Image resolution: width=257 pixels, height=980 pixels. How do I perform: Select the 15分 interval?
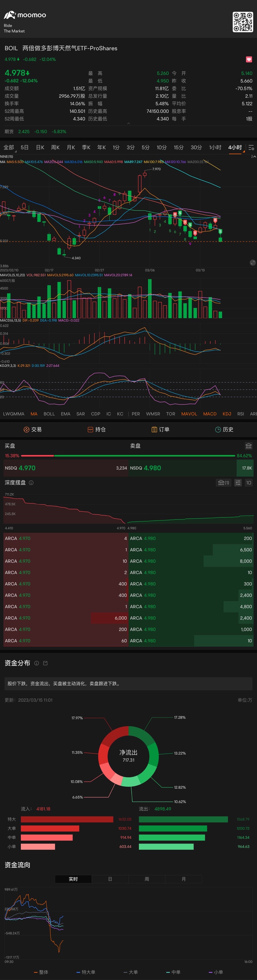[x=178, y=148]
